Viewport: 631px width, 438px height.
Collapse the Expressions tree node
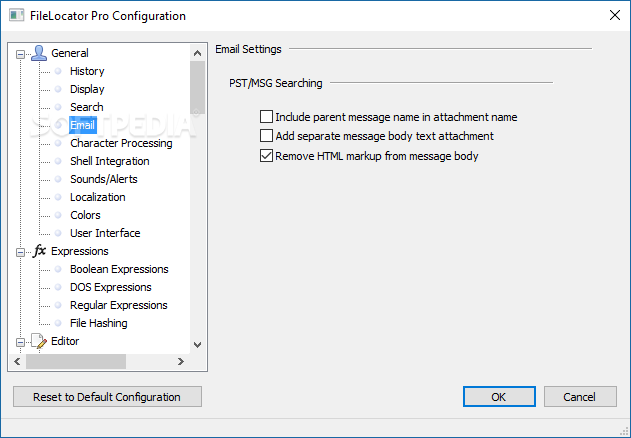tap(20, 252)
